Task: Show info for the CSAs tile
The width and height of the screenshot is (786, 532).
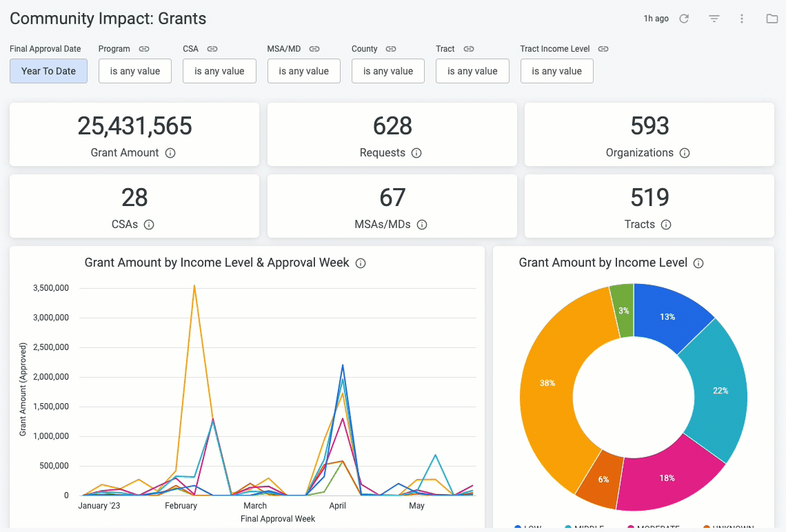Action: point(149,225)
